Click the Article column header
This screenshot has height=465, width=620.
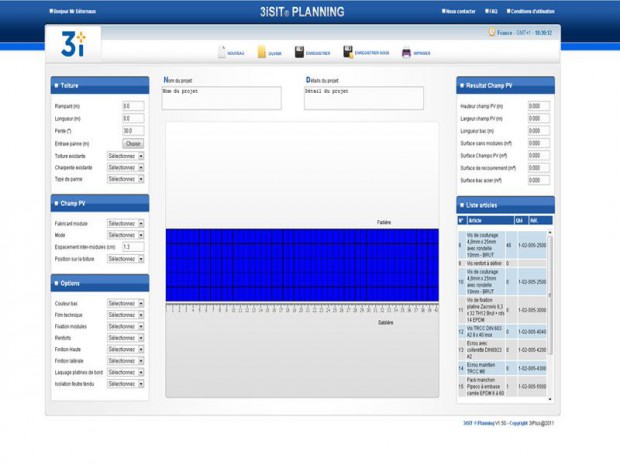pos(490,220)
